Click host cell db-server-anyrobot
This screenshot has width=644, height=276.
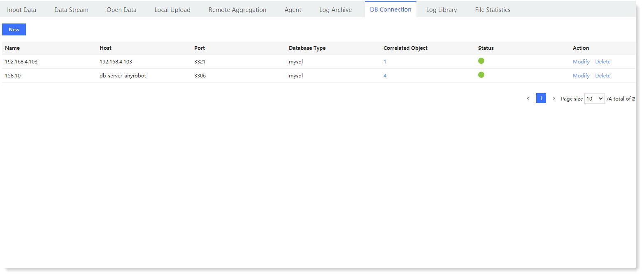click(123, 76)
